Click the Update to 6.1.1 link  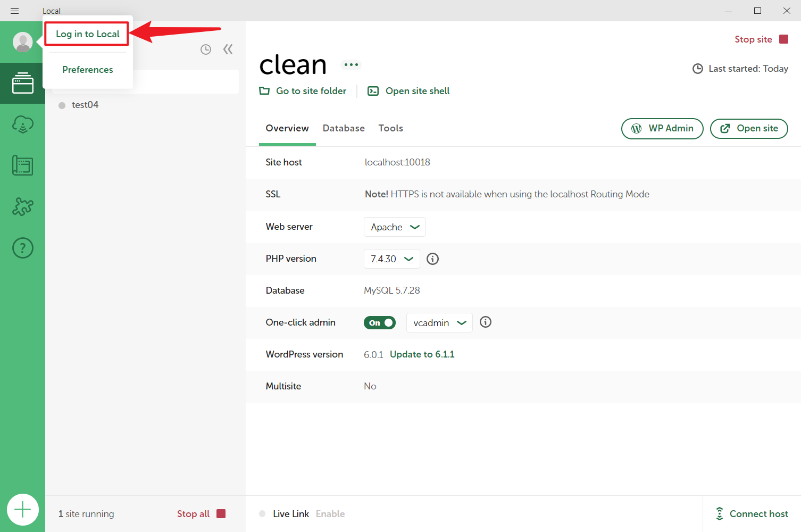click(422, 354)
